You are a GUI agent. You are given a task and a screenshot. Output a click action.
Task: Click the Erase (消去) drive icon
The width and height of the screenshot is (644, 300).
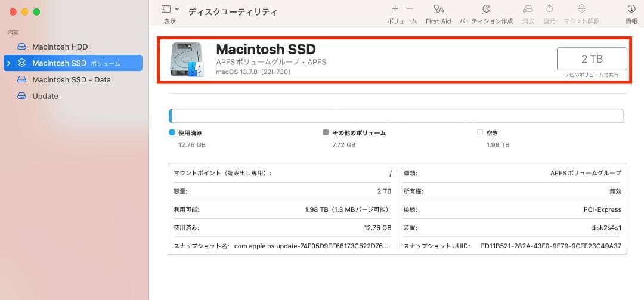(528, 8)
